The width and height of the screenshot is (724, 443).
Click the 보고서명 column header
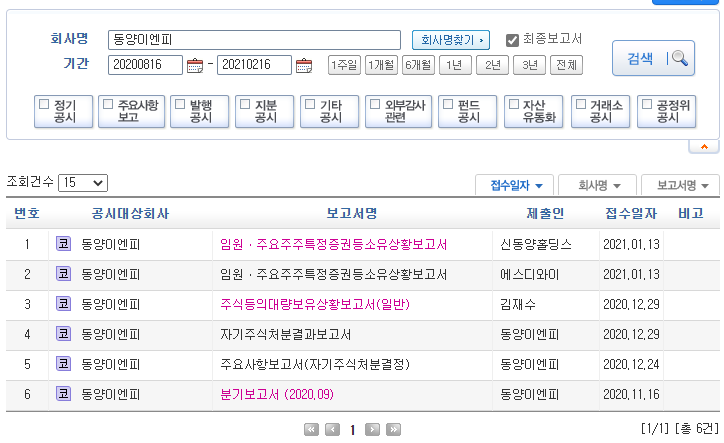point(352,213)
